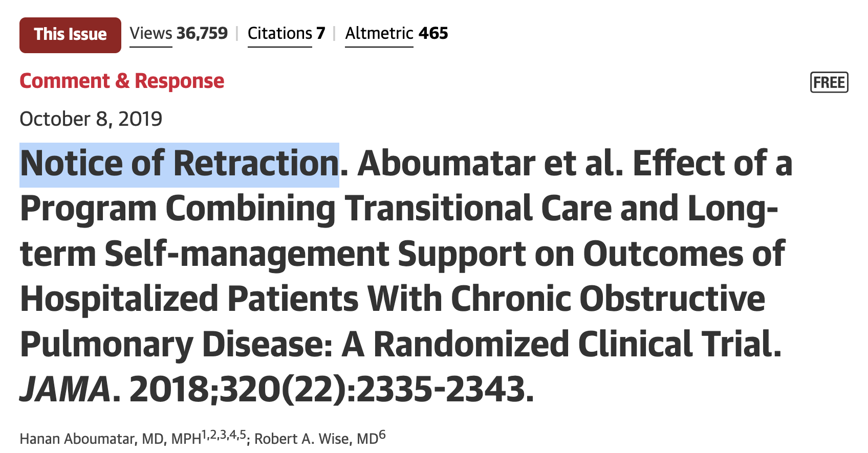This screenshot has width=868, height=453.
Task: Click the citations count number 7
Action: 320,34
